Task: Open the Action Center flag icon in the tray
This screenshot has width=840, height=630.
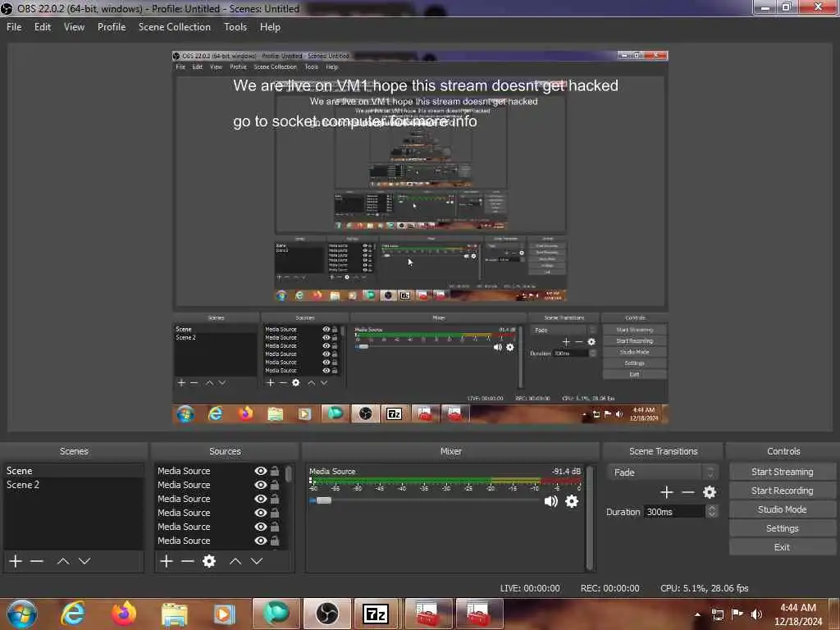Action: tap(737, 614)
